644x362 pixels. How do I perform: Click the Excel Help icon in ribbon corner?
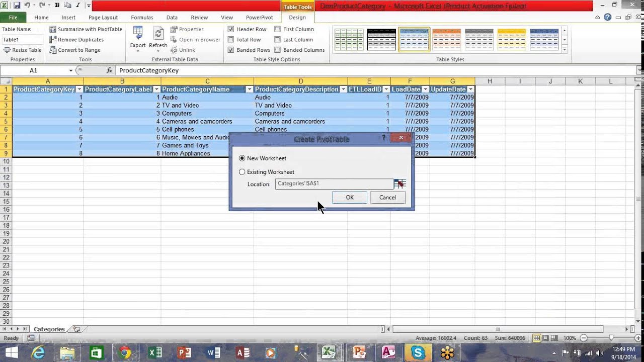pos(607,17)
